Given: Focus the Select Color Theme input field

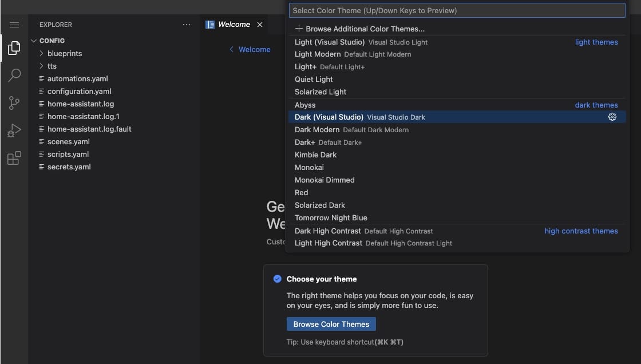Looking at the screenshot, I should 457,11.
